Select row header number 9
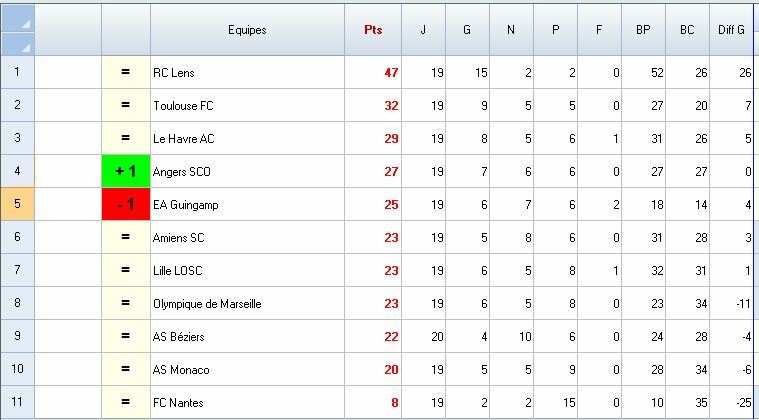Screen dimensions: 759x420 18,337
